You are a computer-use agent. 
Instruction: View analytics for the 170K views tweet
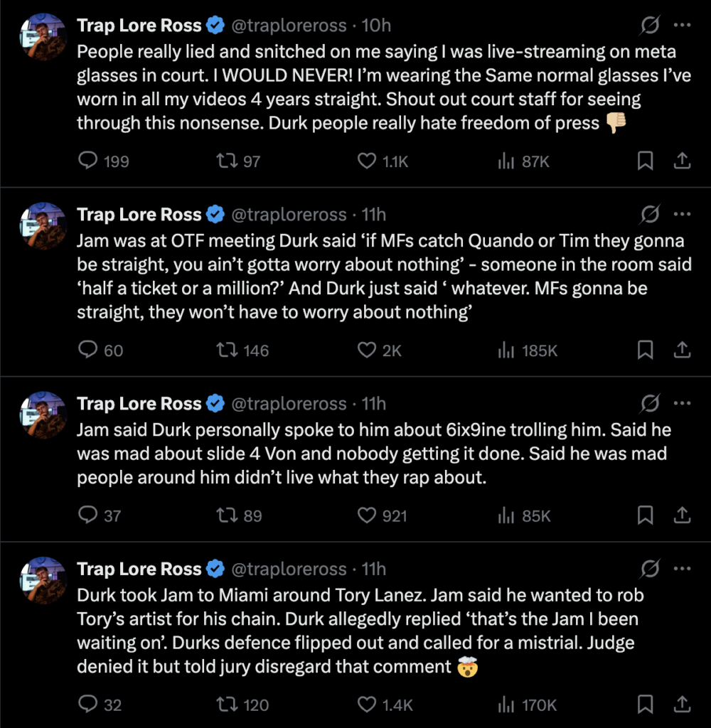(527, 705)
